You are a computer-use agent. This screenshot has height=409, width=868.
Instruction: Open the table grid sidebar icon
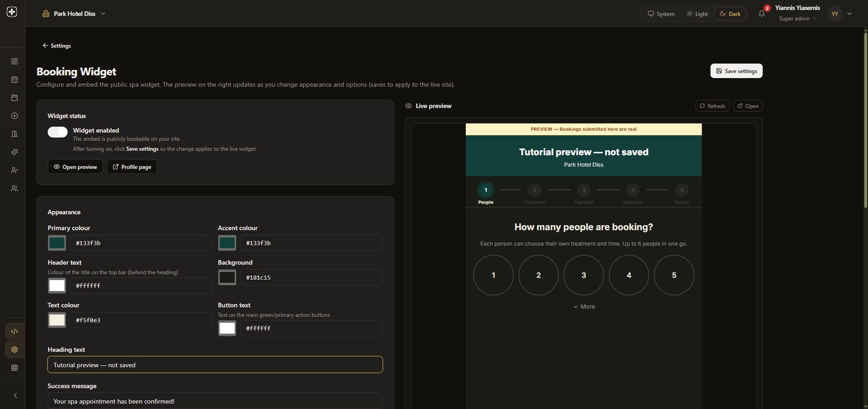tap(15, 368)
